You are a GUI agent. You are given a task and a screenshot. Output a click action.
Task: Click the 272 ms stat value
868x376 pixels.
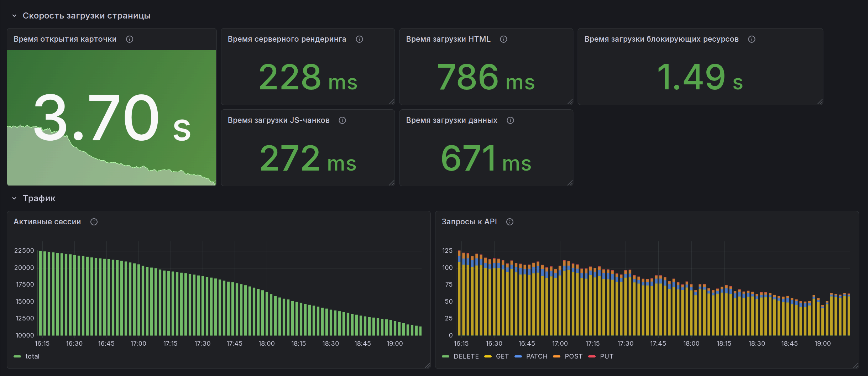(x=308, y=158)
